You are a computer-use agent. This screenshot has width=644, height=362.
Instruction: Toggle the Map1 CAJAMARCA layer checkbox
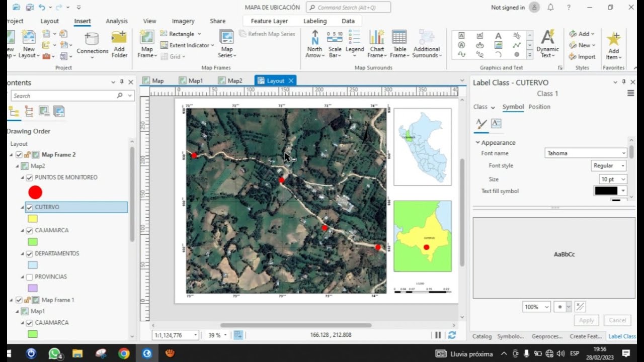pyautogui.click(x=29, y=323)
